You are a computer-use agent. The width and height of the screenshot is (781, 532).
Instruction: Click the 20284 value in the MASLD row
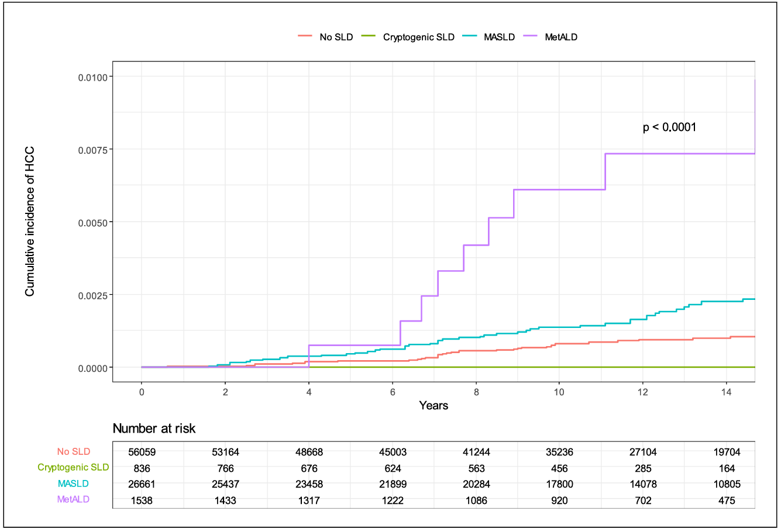click(x=476, y=484)
